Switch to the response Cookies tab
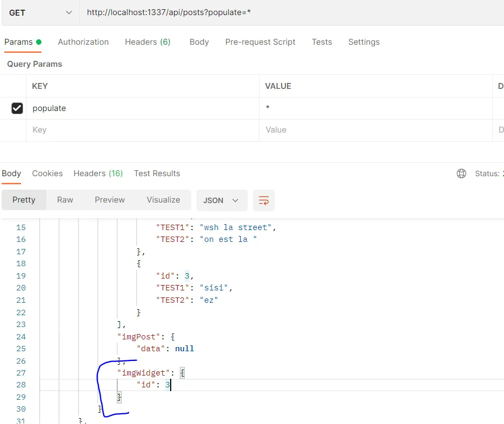The height and width of the screenshot is (424, 504). tap(47, 173)
